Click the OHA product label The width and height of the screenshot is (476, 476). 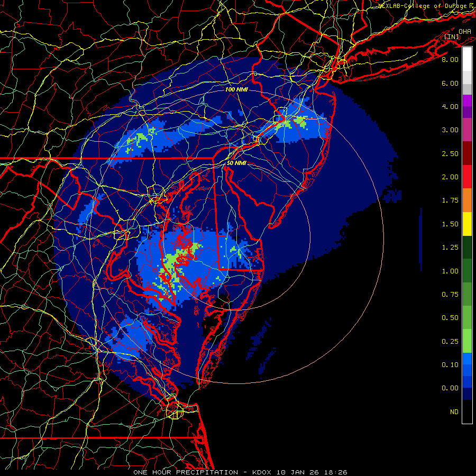(465, 32)
